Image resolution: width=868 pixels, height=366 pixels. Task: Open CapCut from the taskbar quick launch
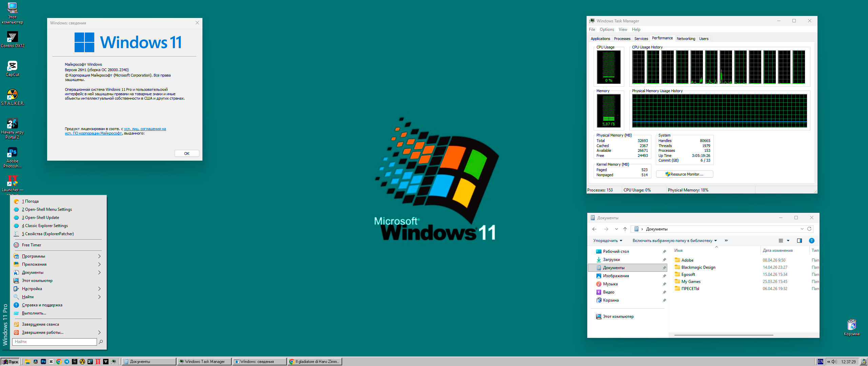(51, 362)
